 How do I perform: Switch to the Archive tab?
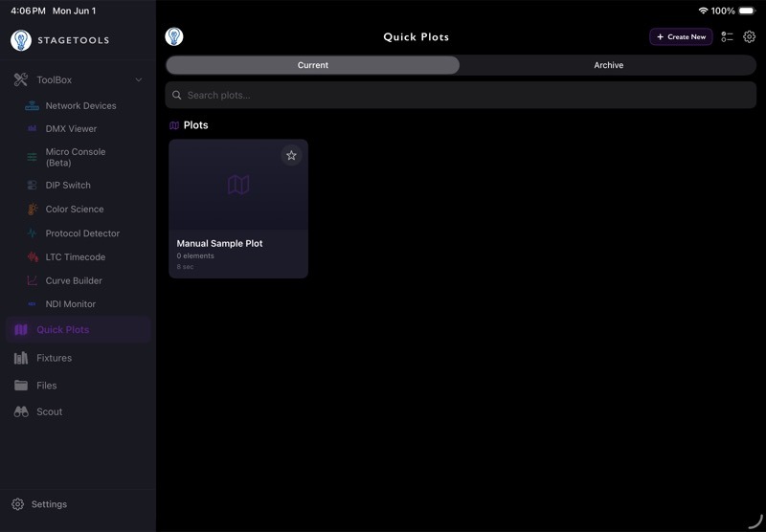(x=608, y=65)
